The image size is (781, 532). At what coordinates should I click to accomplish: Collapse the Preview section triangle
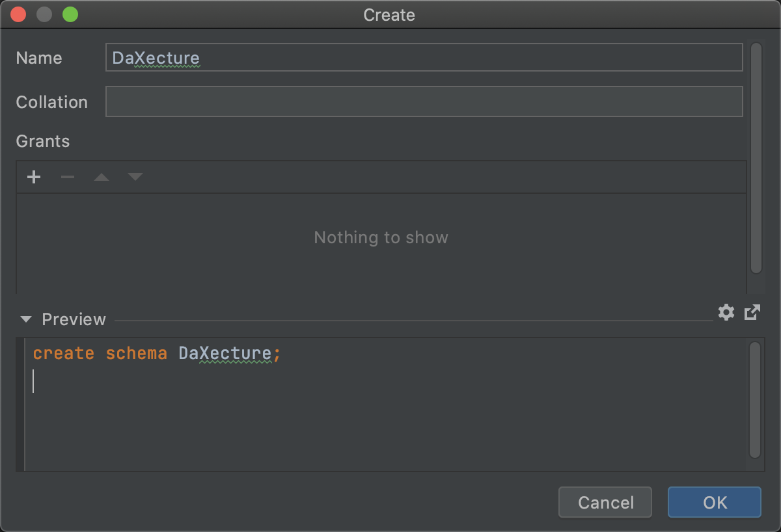point(26,319)
